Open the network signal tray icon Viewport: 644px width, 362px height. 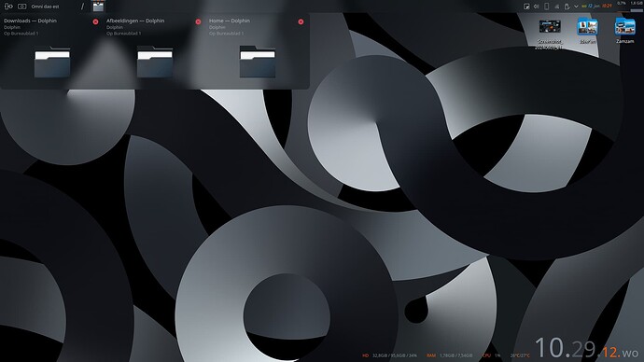coord(557,7)
